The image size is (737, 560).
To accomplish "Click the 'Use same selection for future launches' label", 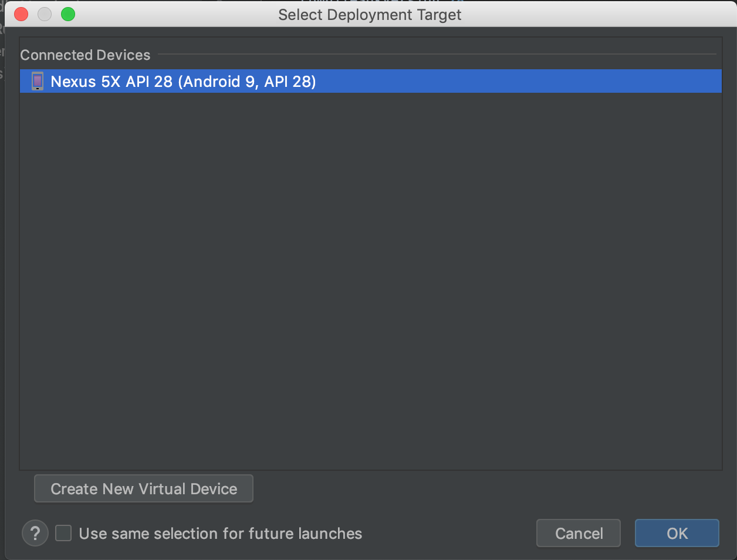I will [x=220, y=534].
